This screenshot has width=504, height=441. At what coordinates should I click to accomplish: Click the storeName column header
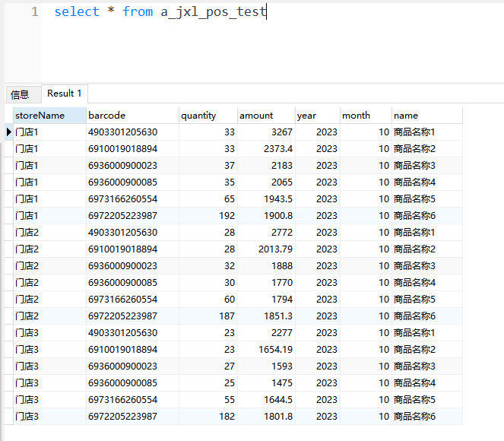point(49,116)
